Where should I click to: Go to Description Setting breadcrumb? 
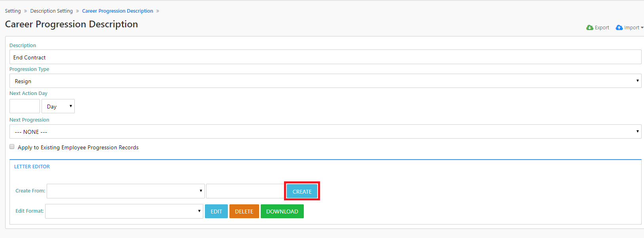(51, 11)
